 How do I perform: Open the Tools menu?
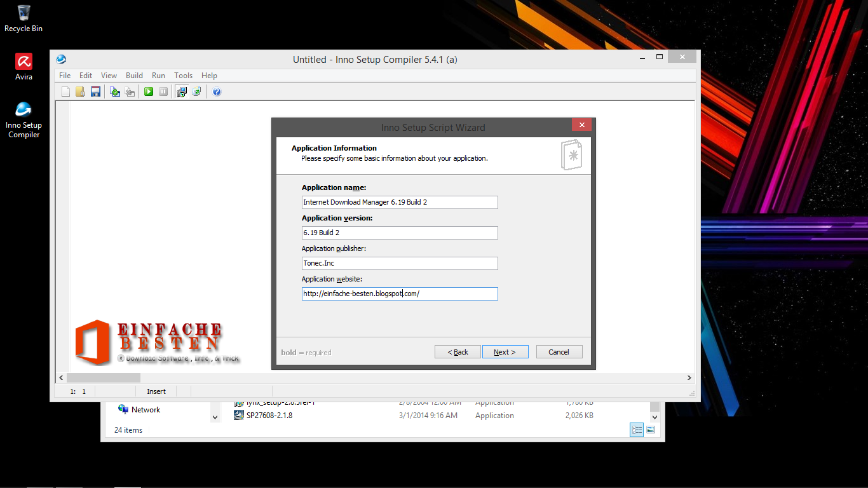coord(183,75)
